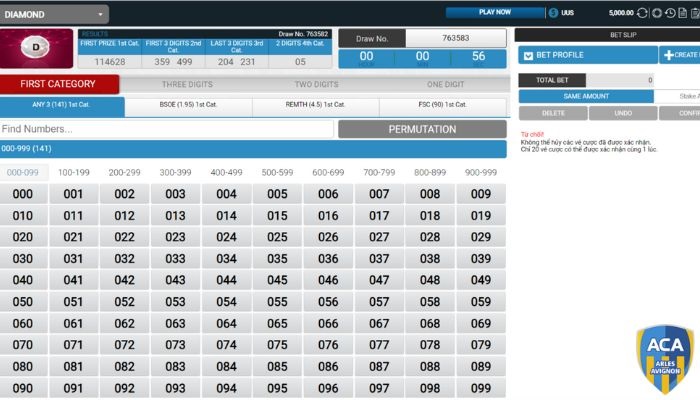The width and height of the screenshot is (700, 400).
Task: Expand the Bet Profile chevron
Action: (x=528, y=56)
